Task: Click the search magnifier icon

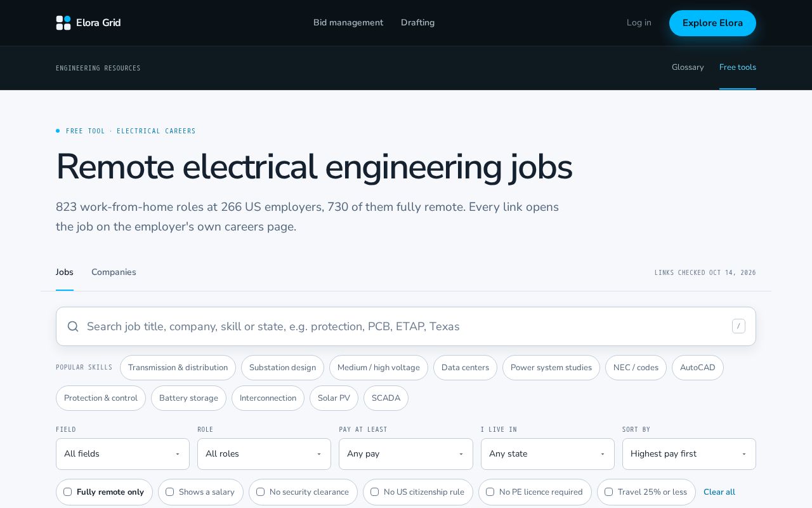Action: pos(73,326)
